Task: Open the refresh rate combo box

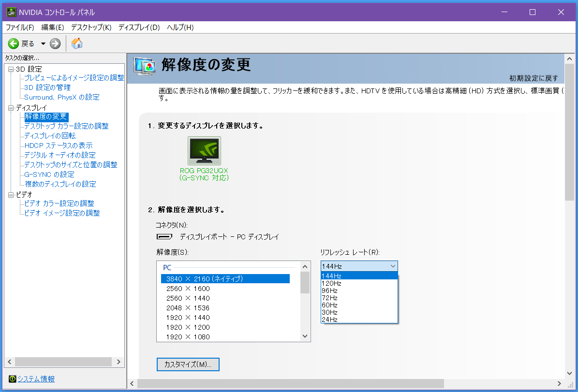Action: 359,266
